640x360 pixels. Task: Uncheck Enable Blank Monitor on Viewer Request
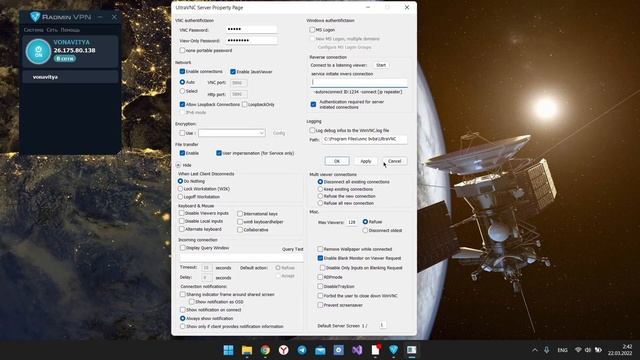click(320, 258)
